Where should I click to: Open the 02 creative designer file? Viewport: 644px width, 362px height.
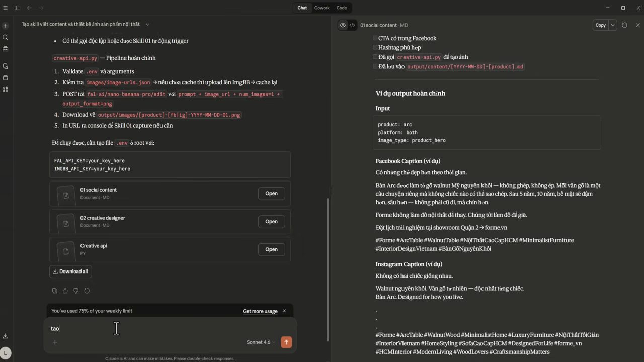click(271, 221)
